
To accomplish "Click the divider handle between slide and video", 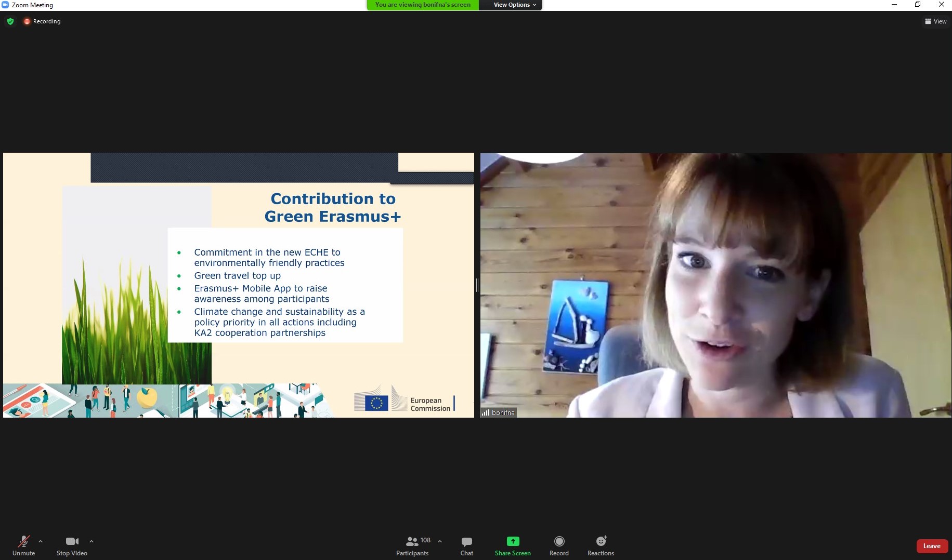I will pyautogui.click(x=477, y=285).
